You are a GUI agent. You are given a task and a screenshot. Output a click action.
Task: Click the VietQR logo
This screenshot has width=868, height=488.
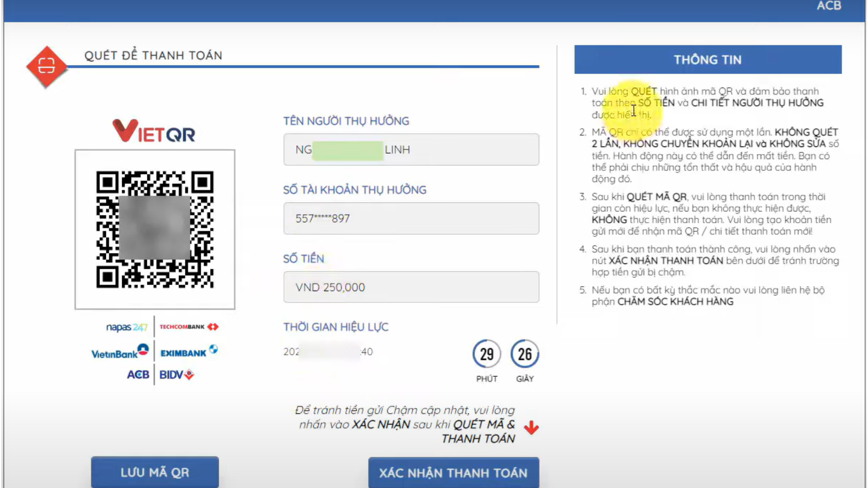[x=154, y=131]
